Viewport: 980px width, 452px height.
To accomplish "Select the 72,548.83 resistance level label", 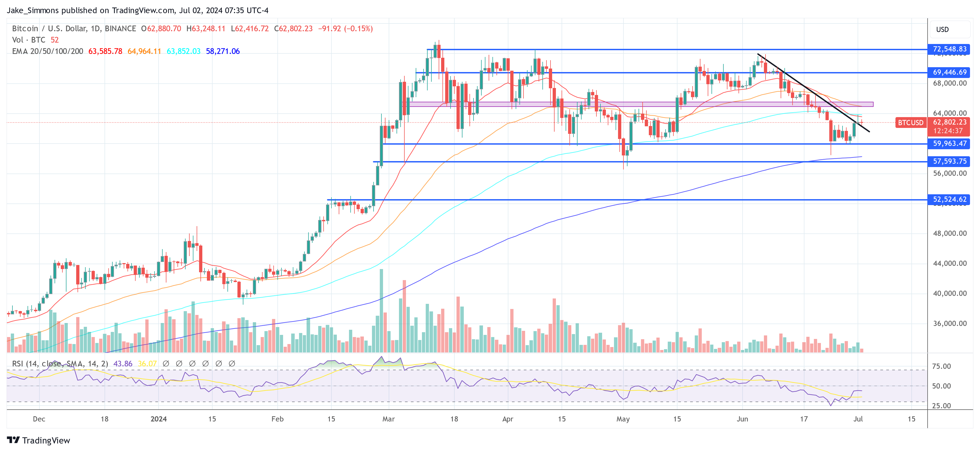I will click(x=949, y=49).
